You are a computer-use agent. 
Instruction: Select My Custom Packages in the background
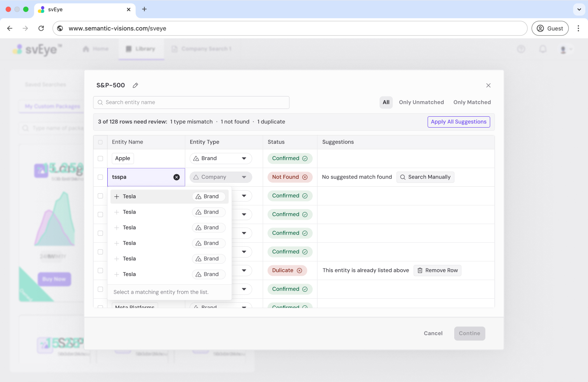[x=52, y=107]
